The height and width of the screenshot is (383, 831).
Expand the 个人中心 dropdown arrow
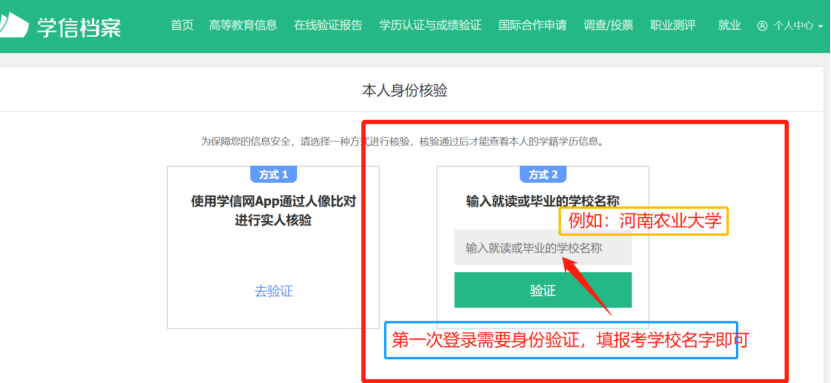pyautogui.click(x=820, y=26)
